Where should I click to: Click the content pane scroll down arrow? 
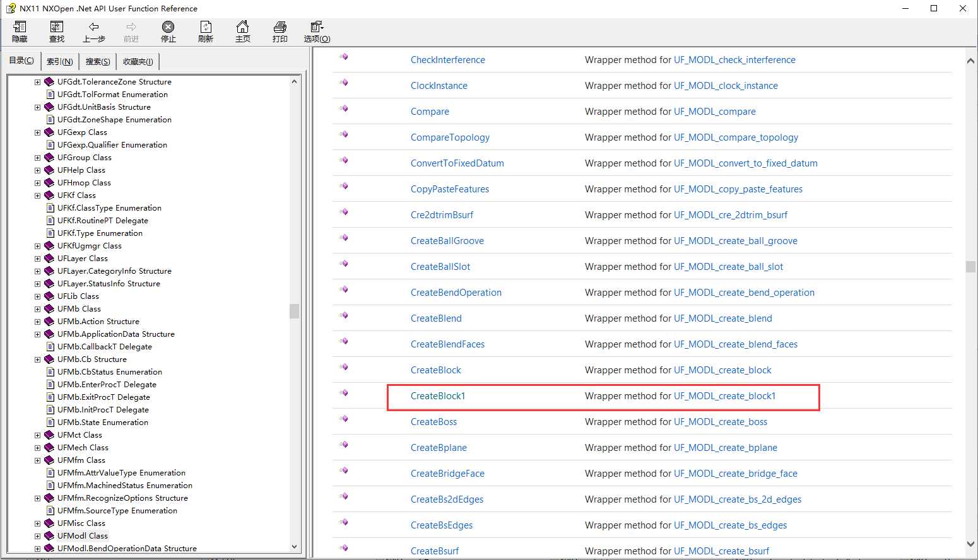click(970, 544)
